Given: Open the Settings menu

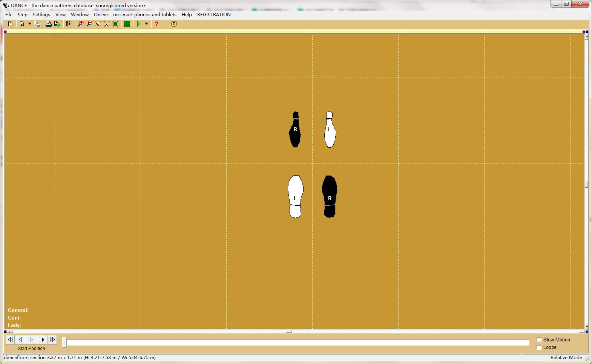Looking at the screenshot, I should pyautogui.click(x=41, y=15).
